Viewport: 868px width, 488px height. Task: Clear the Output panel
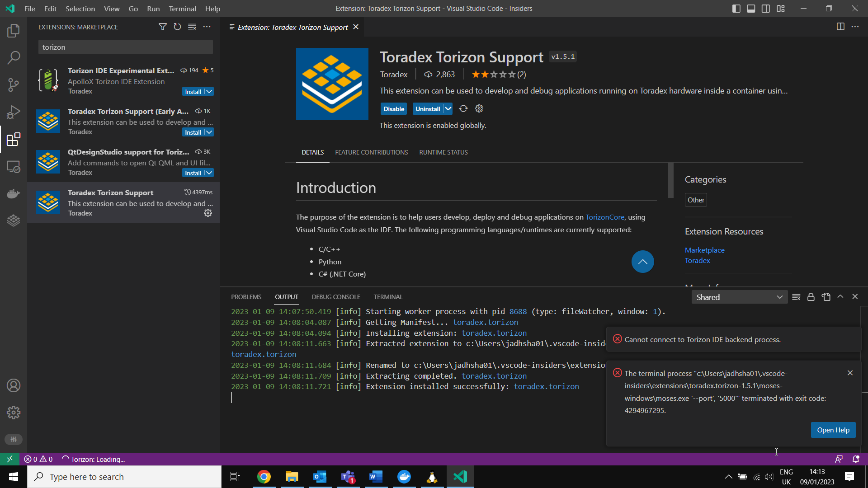[796, 297]
